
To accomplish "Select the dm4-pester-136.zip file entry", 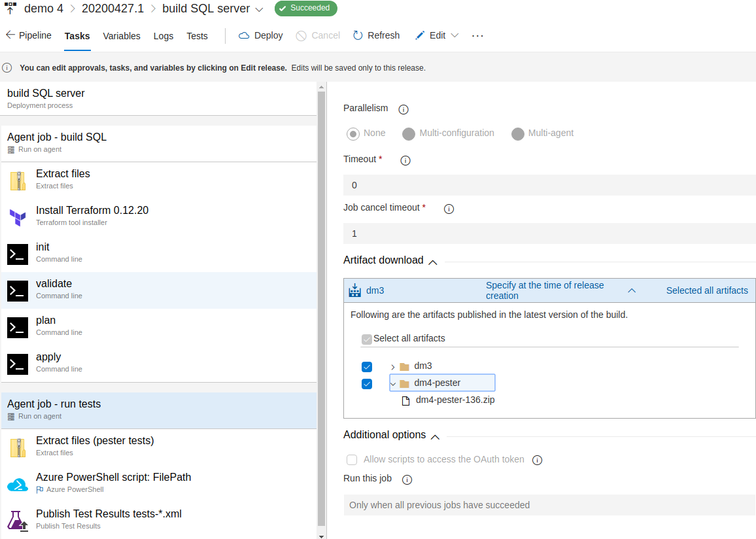I will (x=449, y=400).
